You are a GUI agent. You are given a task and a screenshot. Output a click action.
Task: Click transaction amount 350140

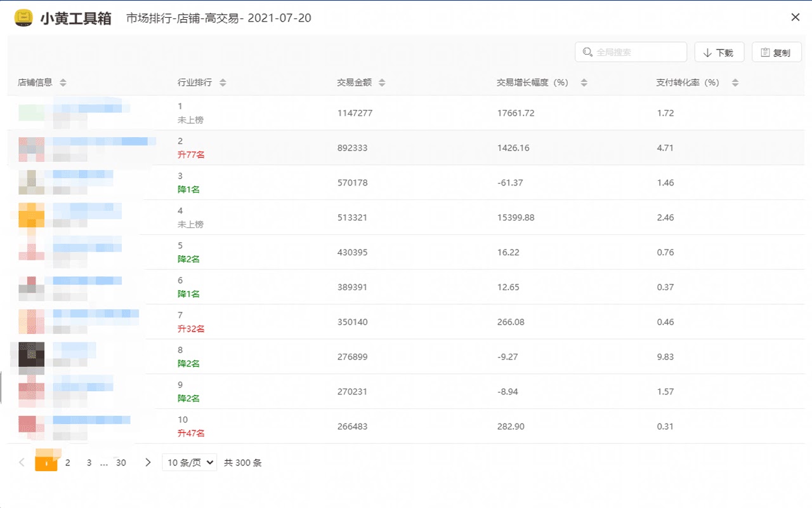[352, 323]
